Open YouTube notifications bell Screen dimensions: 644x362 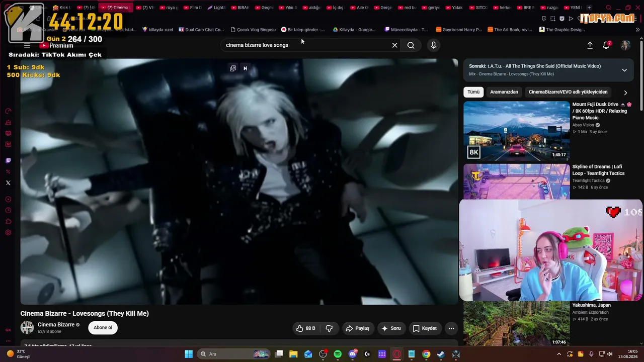click(607, 45)
